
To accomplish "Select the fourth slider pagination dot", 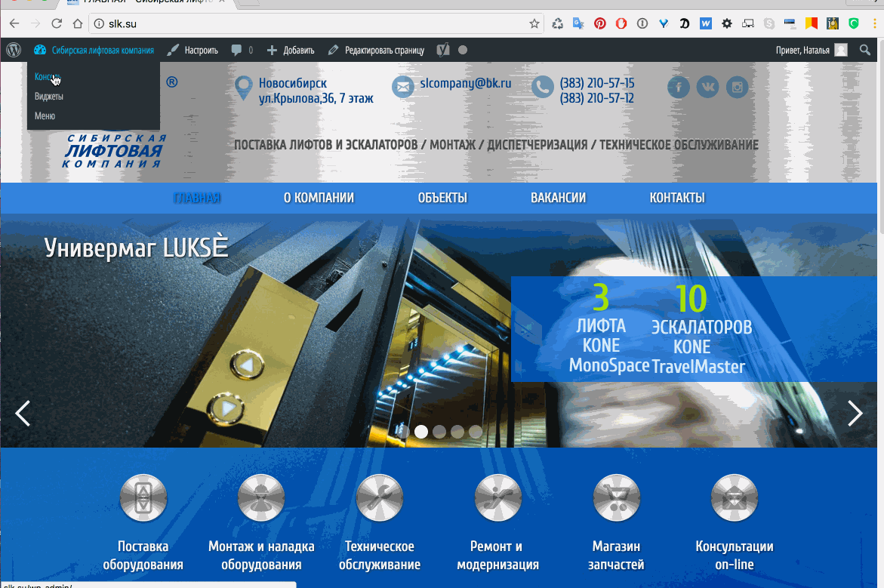I will click(x=457, y=432).
